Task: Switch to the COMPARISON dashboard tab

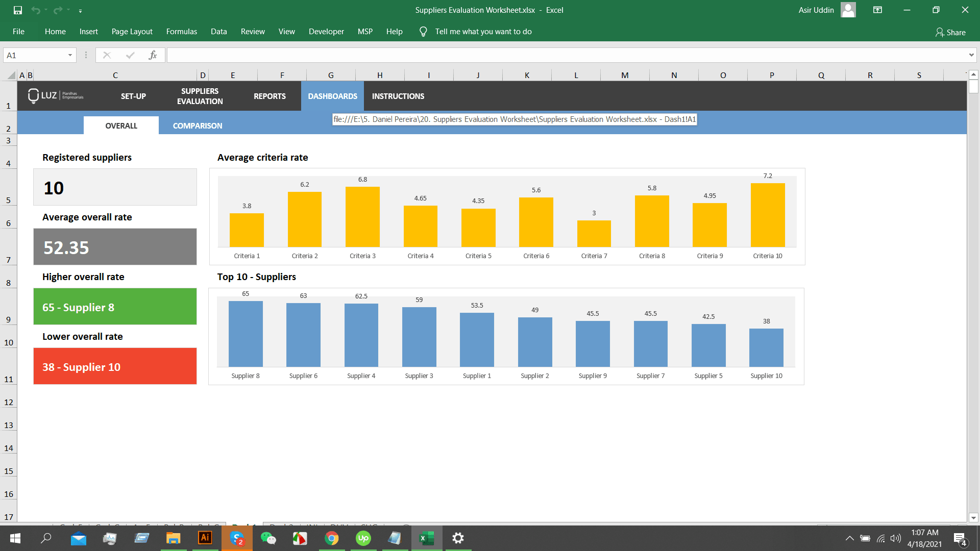Action: [x=197, y=126]
